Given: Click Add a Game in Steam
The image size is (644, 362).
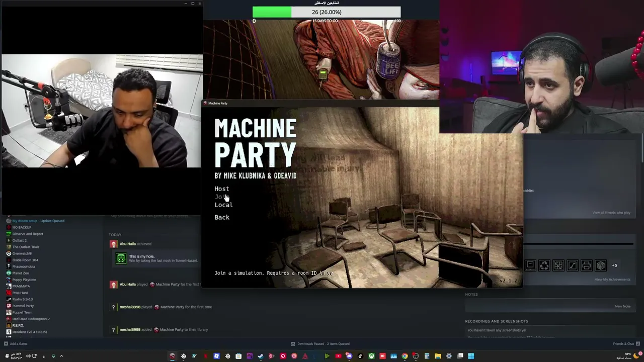Looking at the screenshot, I should pyautogui.click(x=16, y=344).
